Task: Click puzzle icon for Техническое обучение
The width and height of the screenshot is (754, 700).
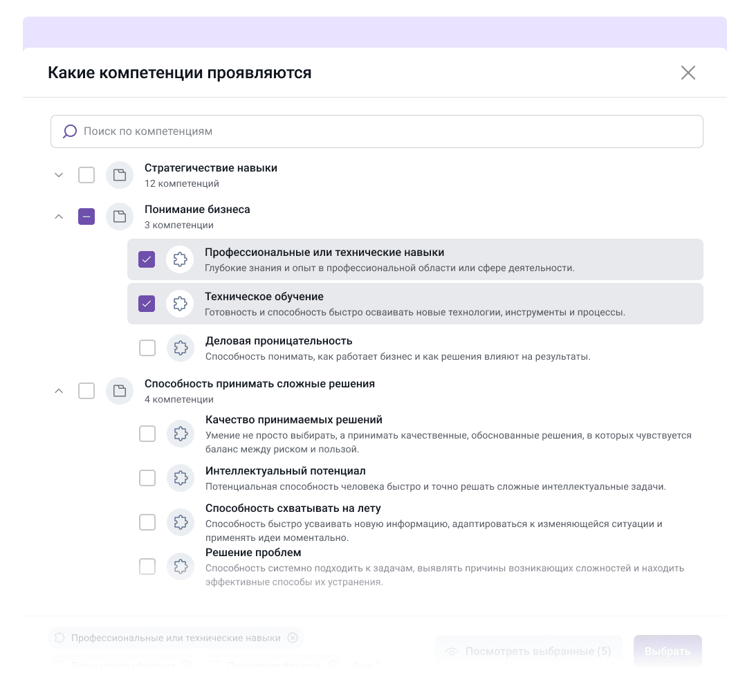Action: (x=180, y=304)
